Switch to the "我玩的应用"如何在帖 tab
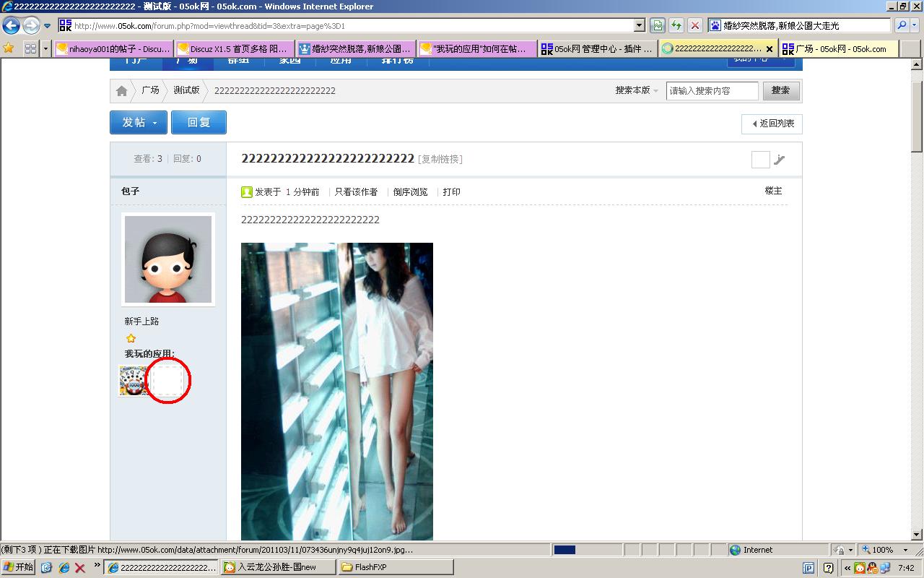The image size is (924, 578). coord(478,48)
